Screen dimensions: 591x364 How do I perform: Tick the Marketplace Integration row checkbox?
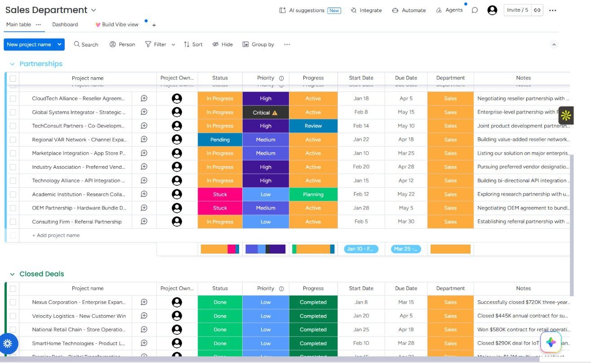(13, 153)
